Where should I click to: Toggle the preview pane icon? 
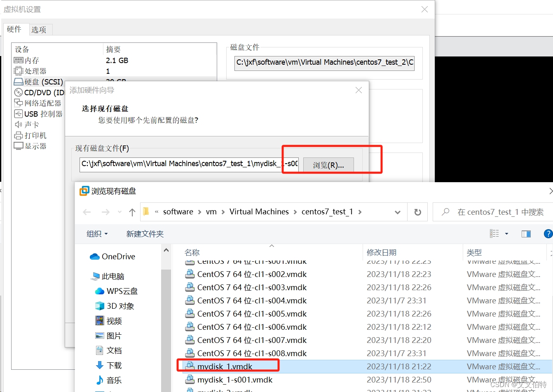[x=526, y=234]
